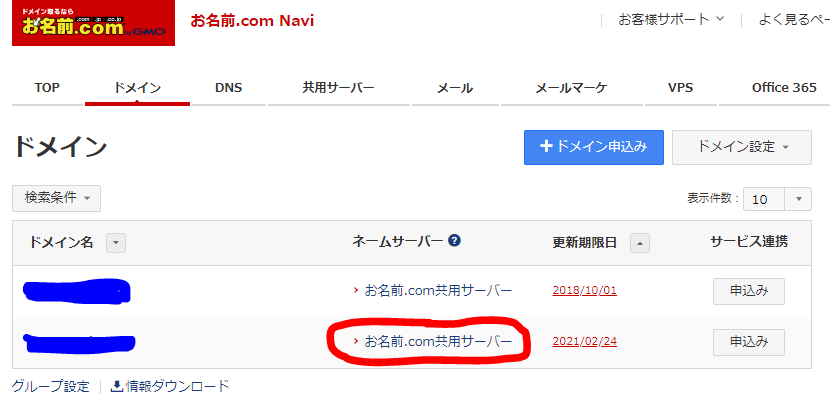Expand the お客様サポート menu

point(670,19)
